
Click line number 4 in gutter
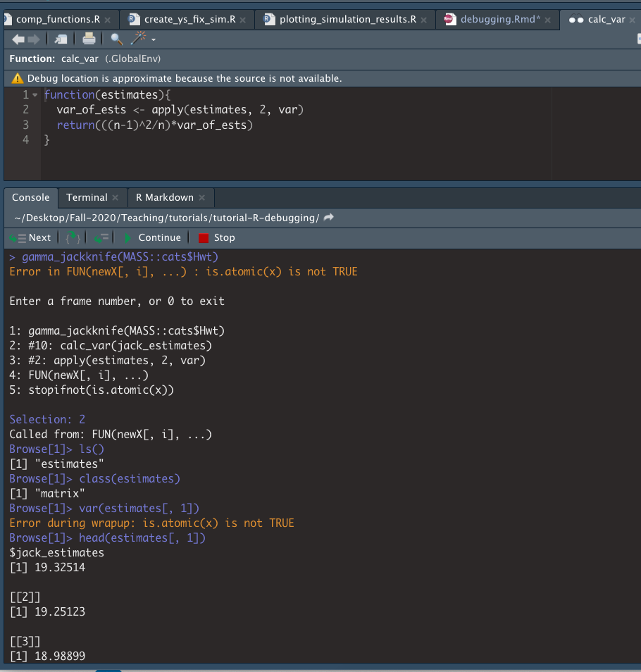(x=25, y=139)
